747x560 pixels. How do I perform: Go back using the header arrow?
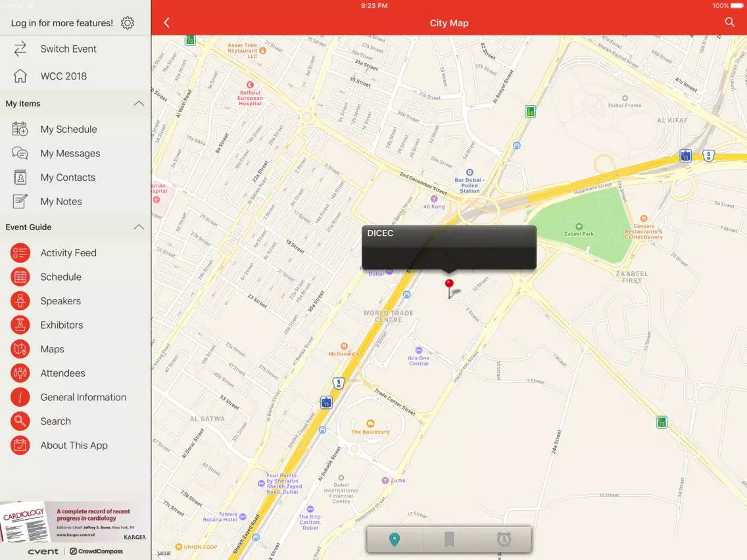point(167,23)
